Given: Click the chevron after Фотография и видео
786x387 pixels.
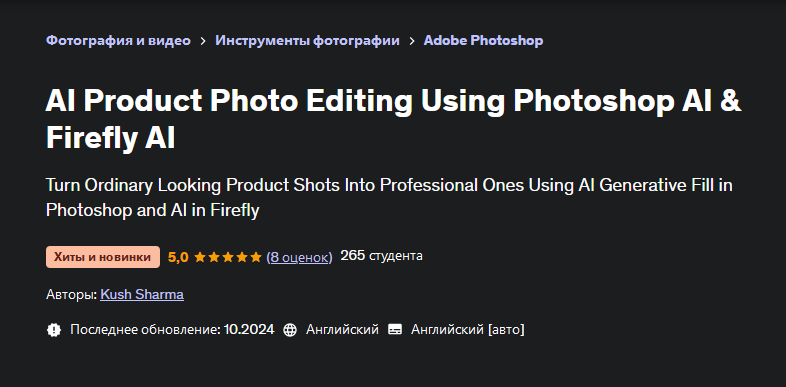Looking at the screenshot, I should [203, 41].
